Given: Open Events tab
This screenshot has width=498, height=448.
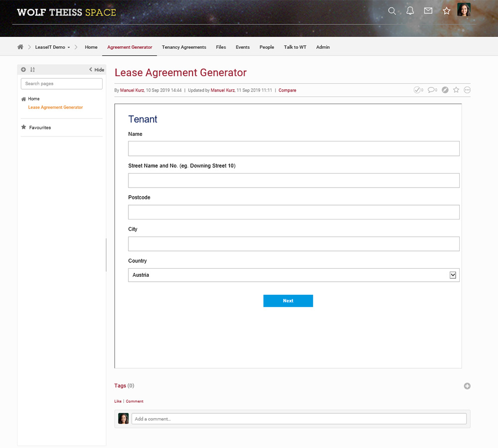Looking at the screenshot, I should pyautogui.click(x=243, y=47).
